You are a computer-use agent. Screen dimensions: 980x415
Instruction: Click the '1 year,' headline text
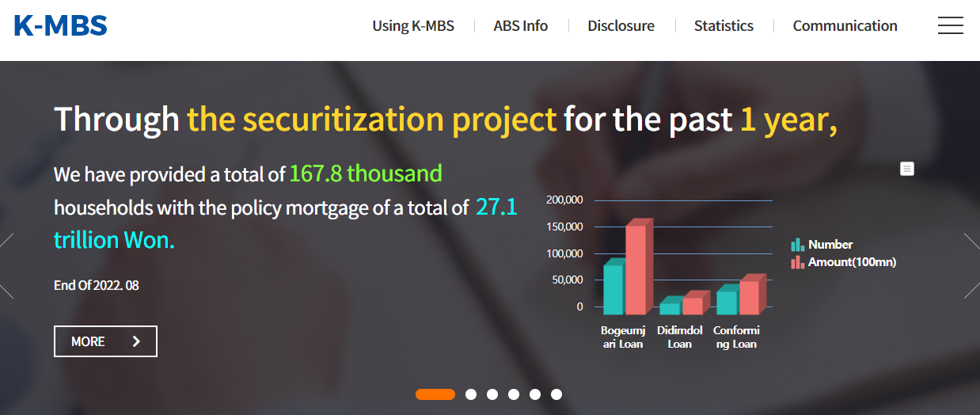pyautogui.click(x=788, y=120)
